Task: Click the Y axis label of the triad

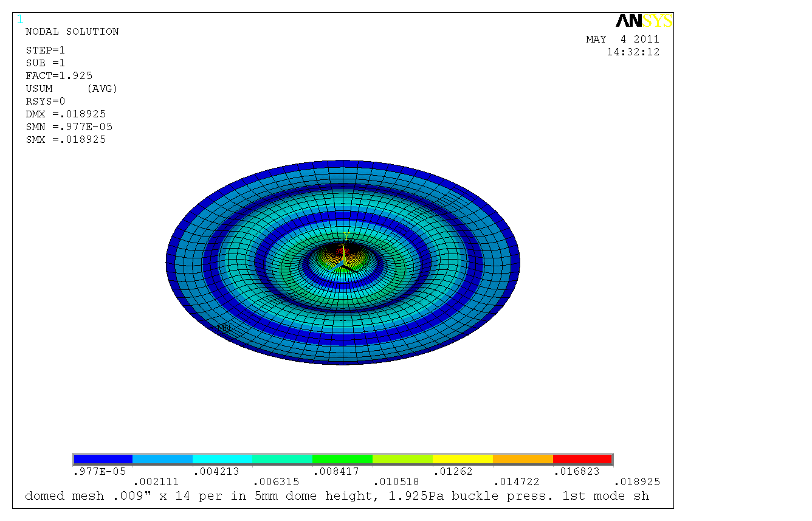Action: (x=346, y=236)
